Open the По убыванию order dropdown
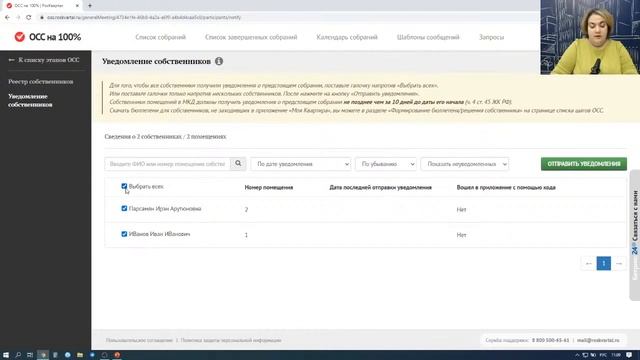This screenshot has height=360, width=640. [x=386, y=164]
